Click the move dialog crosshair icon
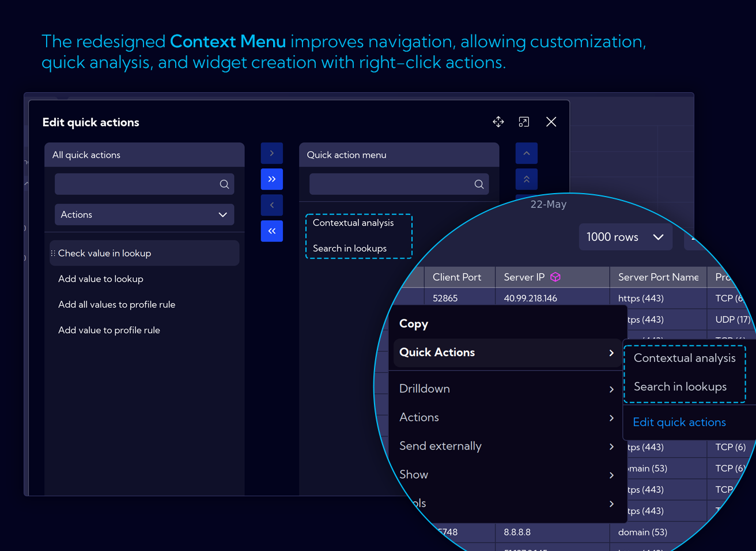This screenshot has width=756, height=551. click(x=498, y=122)
